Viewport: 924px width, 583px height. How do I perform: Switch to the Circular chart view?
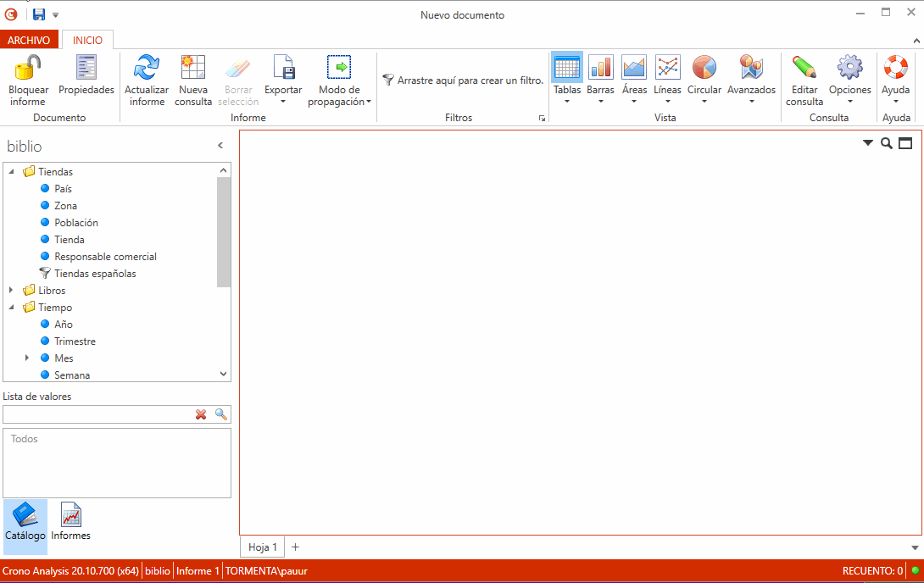[704, 68]
